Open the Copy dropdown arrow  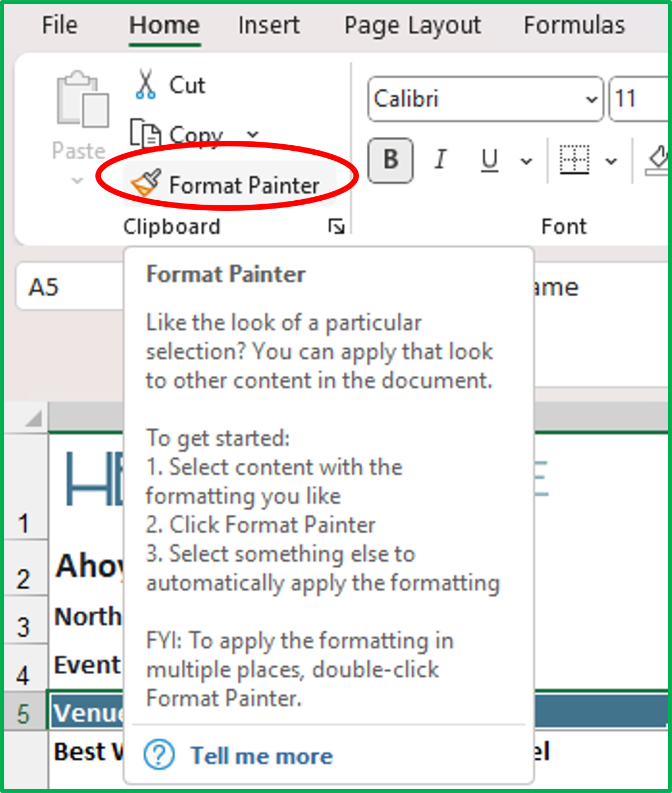pos(251,135)
